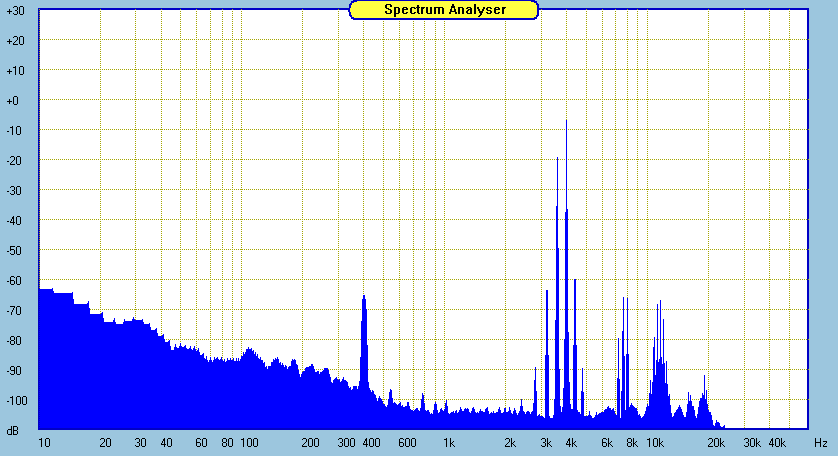The height and width of the screenshot is (456, 838).
Task: Click the +0 dB axis label
Action: [x=12, y=101]
